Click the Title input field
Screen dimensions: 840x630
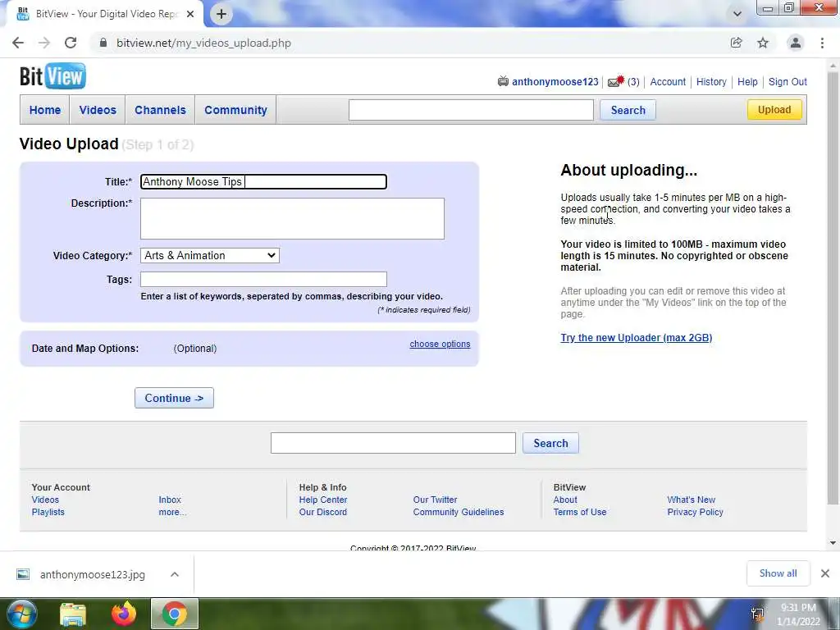coord(263,181)
